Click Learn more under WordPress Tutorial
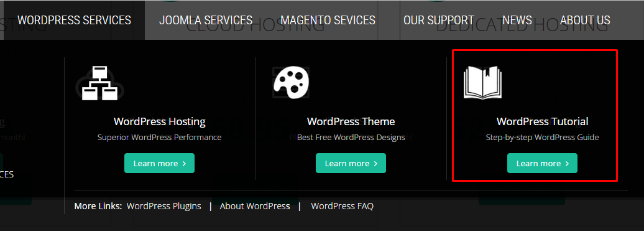The height and width of the screenshot is (231, 644). pyautogui.click(x=542, y=163)
